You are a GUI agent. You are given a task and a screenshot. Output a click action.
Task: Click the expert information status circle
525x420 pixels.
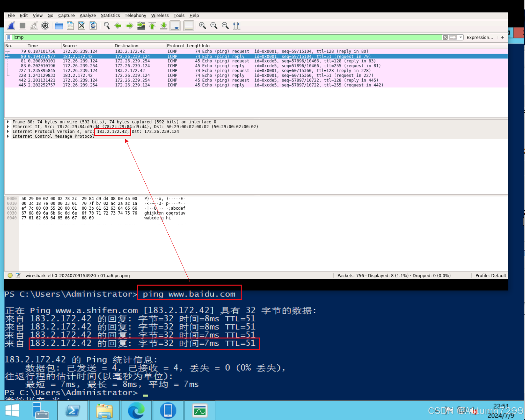click(10, 275)
